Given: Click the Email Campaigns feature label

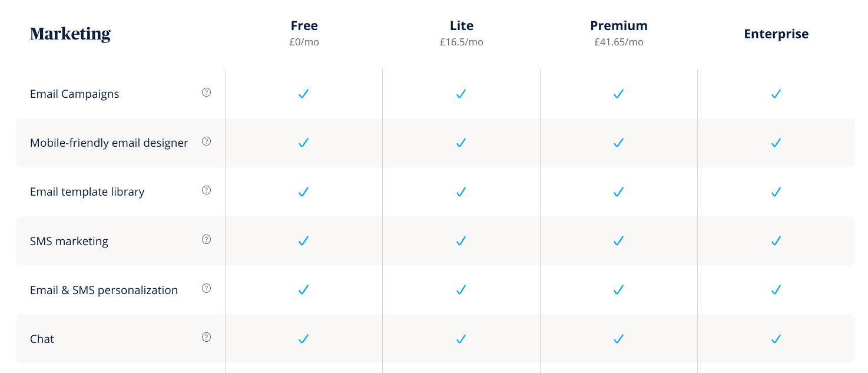Looking at the screenshot, I should [x=75, y=94].
